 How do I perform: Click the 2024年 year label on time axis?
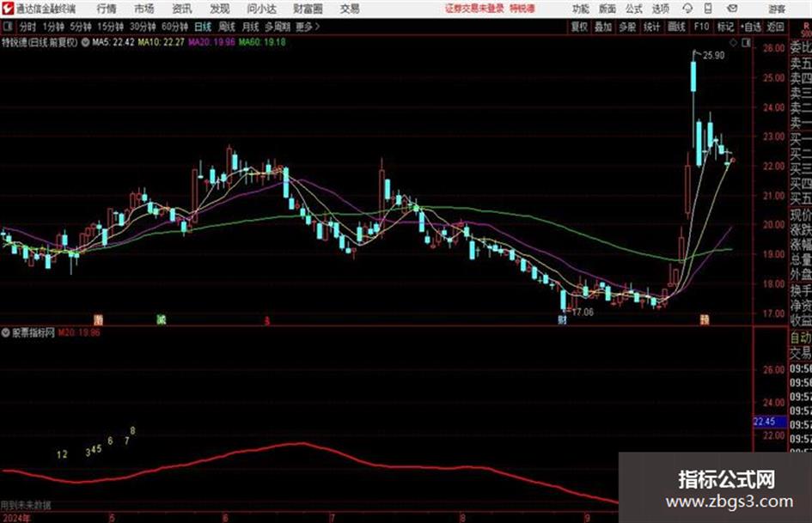click(15, 518)
